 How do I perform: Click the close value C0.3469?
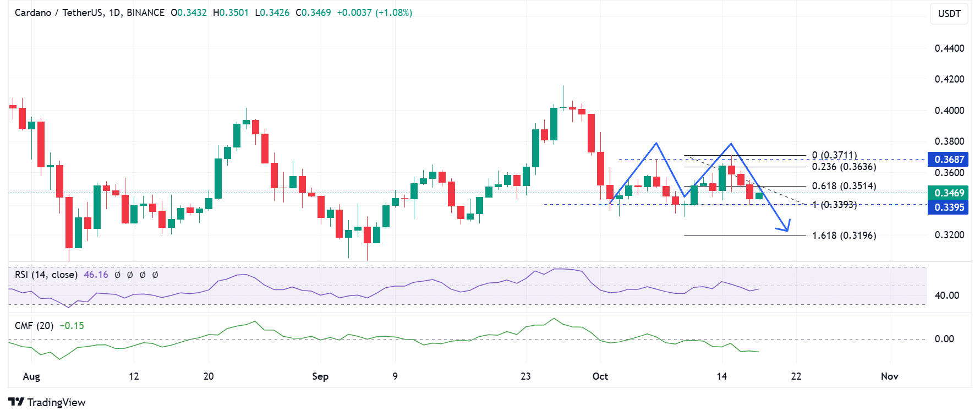[313, 13]
